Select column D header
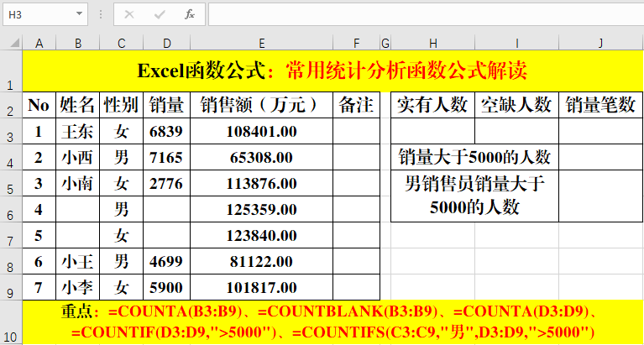The width and height of the screenshot is (644, 345). [x=166, y=43]
